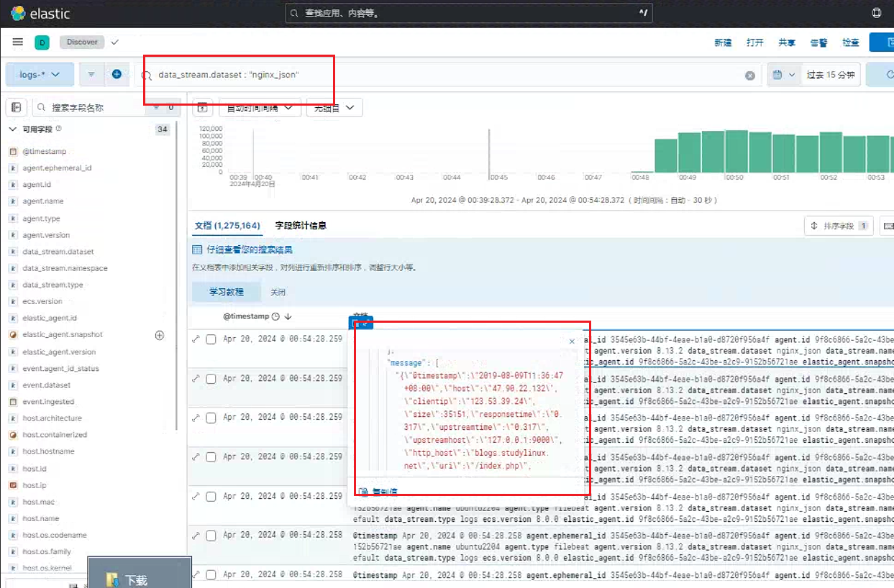Open the hamburger navigation menu
894x588 pixels.
point(18,42)
